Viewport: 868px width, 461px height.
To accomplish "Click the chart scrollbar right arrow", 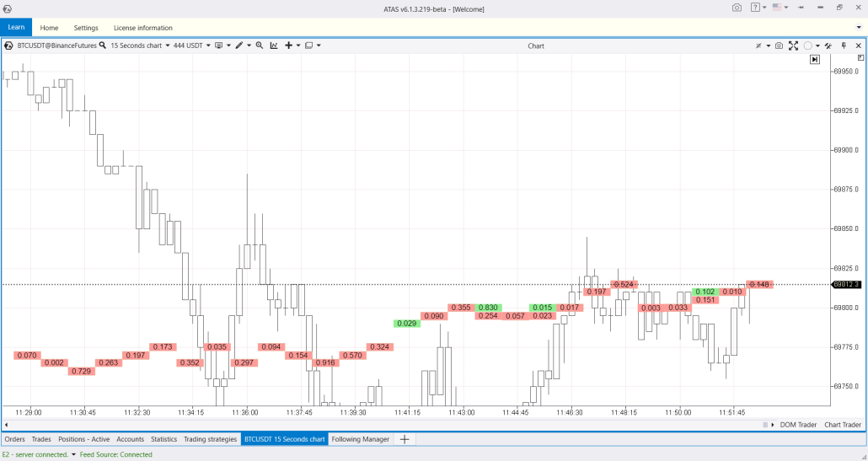I will pos(773,425).
